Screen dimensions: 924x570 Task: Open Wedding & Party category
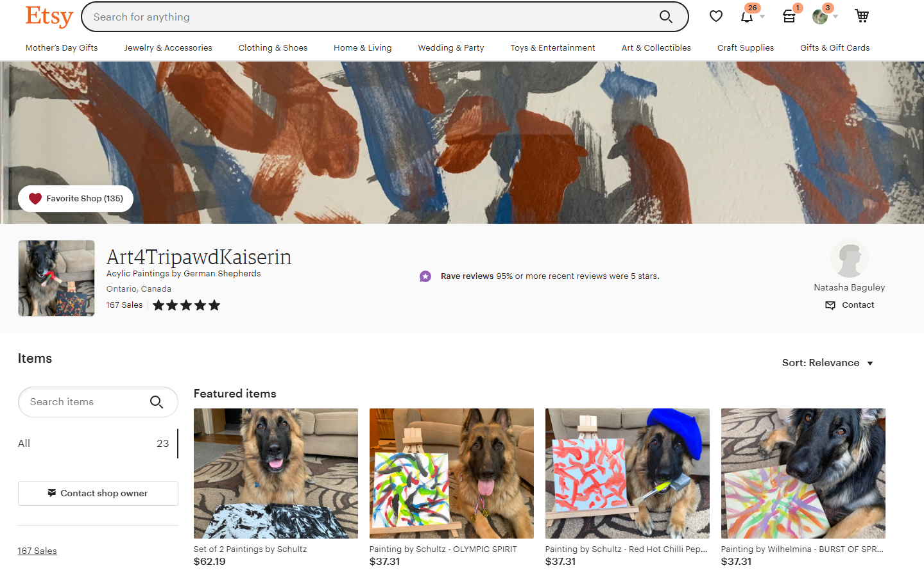pos(451,47)
